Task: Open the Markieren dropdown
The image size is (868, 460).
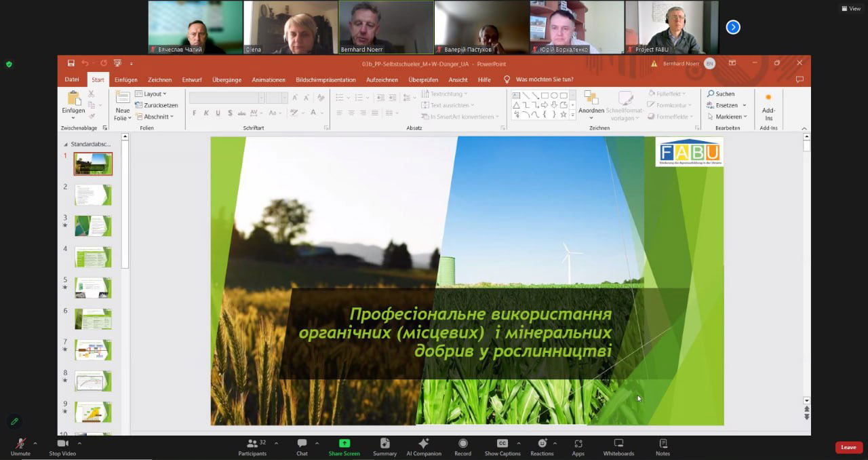Action: click(726, 117)
